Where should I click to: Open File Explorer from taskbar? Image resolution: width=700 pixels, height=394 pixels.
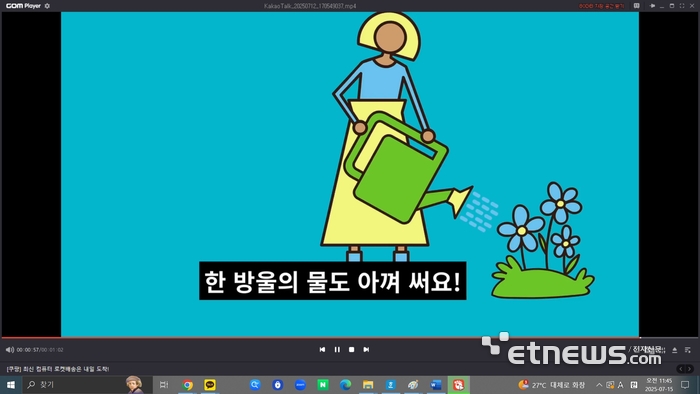(x=368, y=385)
